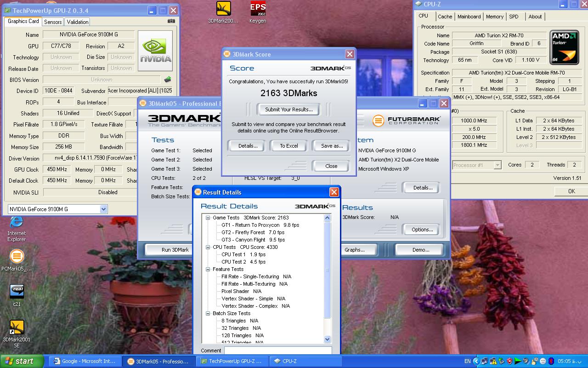Viewport: 588px width, 368px height.
Task: Open the Cache tab in CPU-Z
Action: click(x=445, y=17)
